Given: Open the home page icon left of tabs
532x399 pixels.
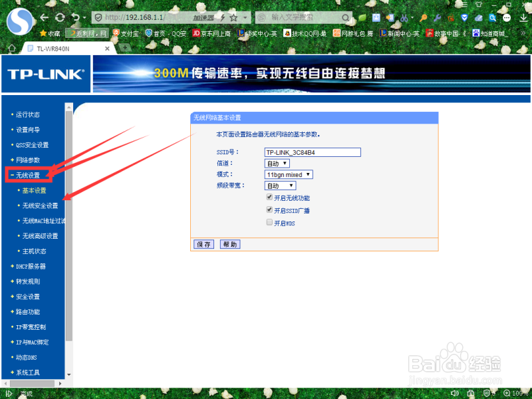Looking at the screenshot, I should 12,48.
